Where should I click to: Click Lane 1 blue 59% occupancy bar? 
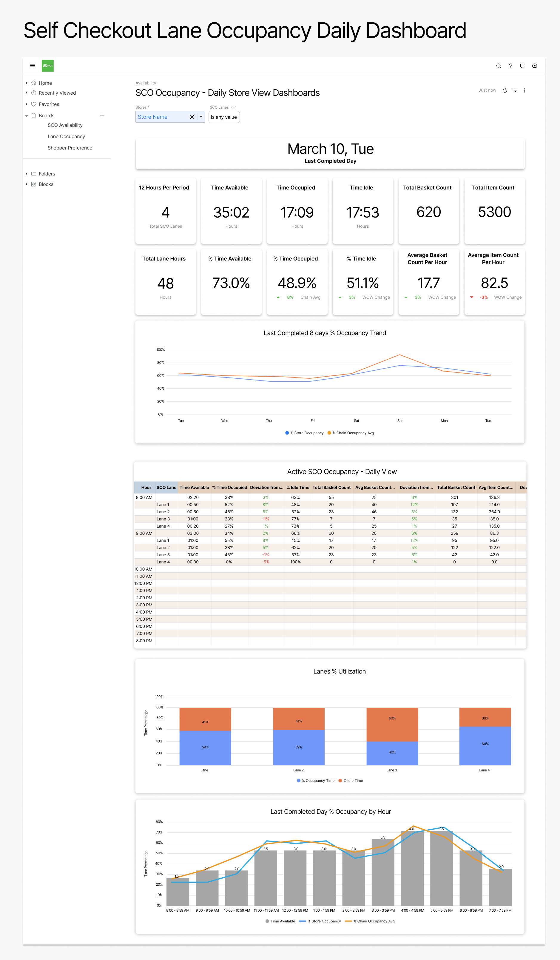pyautogui.click(x=205, y=748)
